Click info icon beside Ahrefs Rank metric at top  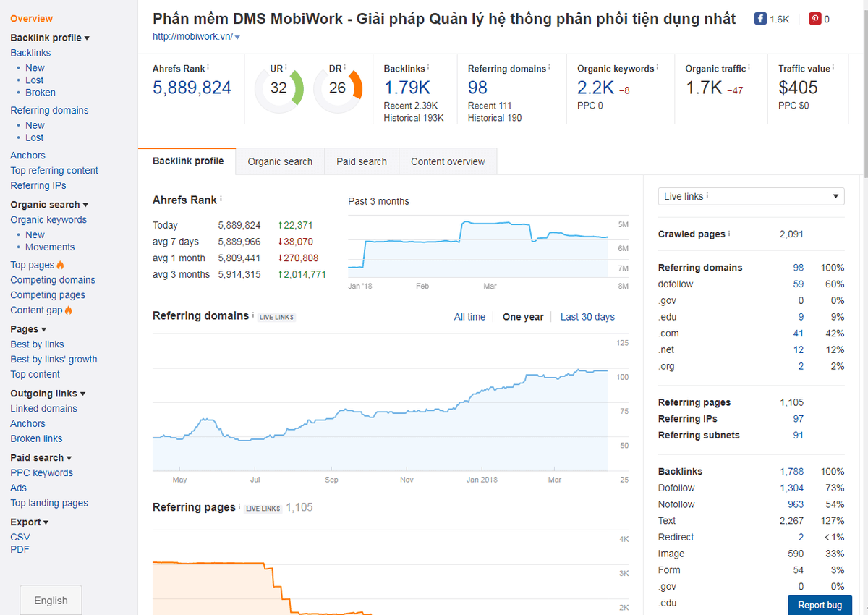click(x=208, y=67)
